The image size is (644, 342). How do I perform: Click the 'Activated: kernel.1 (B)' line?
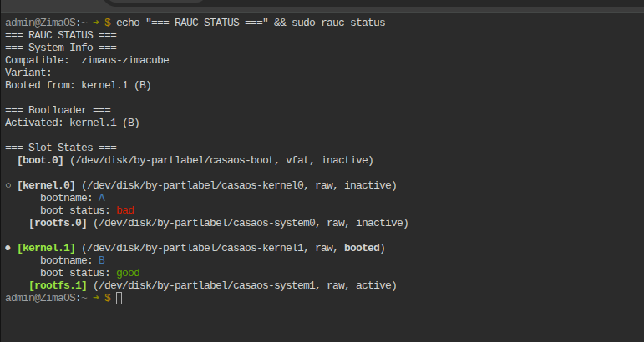pos(73,123)
